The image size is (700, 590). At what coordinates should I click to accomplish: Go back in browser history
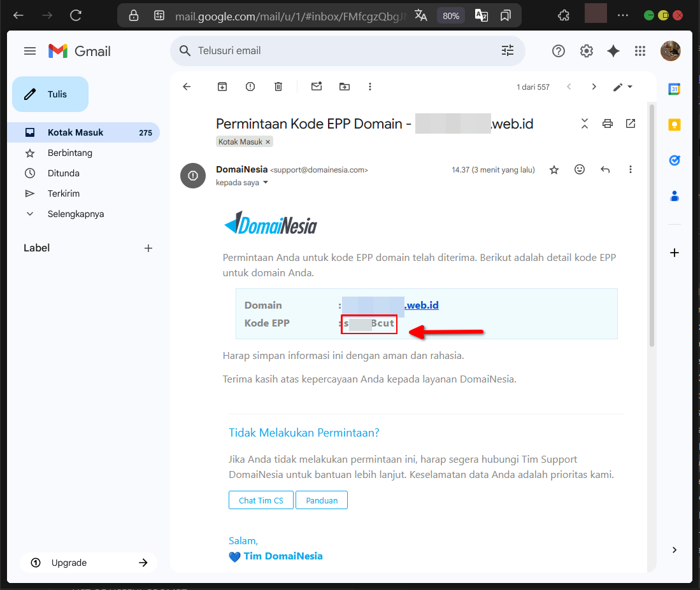[18, 16]
